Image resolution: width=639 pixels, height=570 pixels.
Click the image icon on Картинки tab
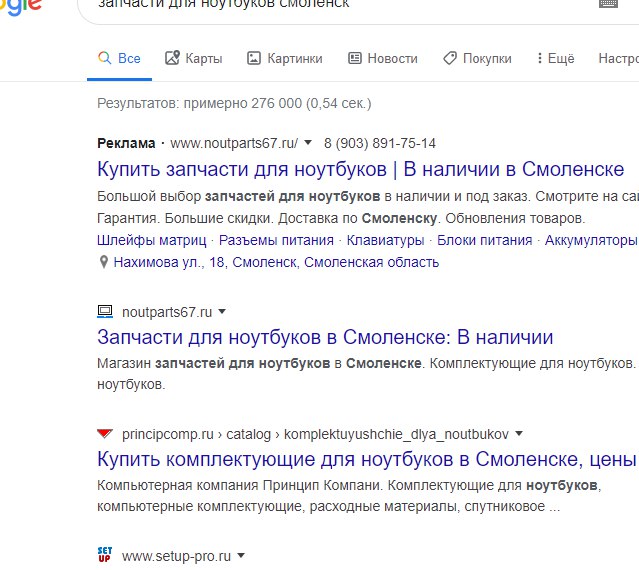pos(253,58)
